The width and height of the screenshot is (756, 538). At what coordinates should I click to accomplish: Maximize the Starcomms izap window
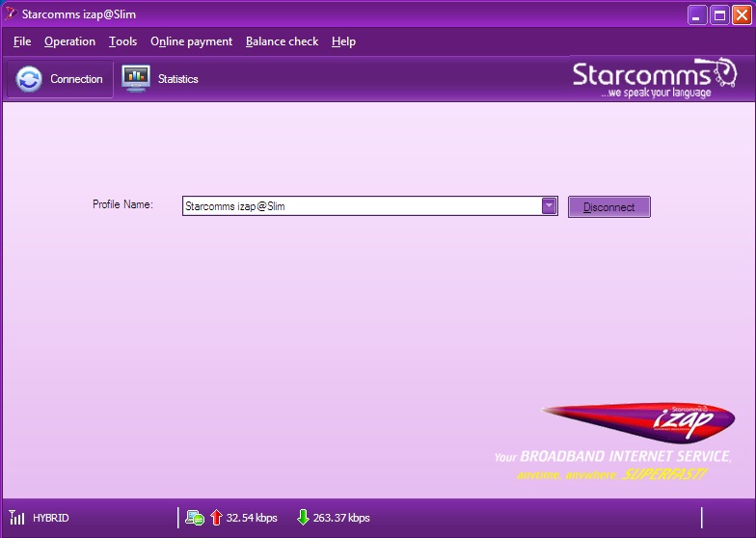click(x=719, y=15)
